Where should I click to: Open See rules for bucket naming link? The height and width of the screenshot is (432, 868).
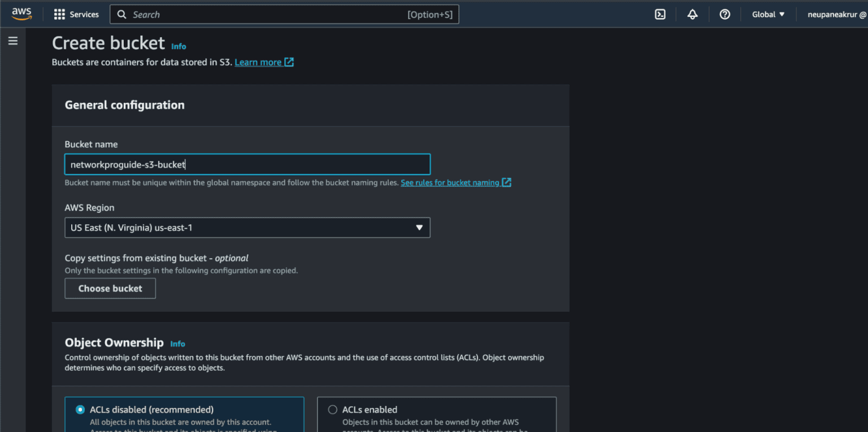(450, 182)
